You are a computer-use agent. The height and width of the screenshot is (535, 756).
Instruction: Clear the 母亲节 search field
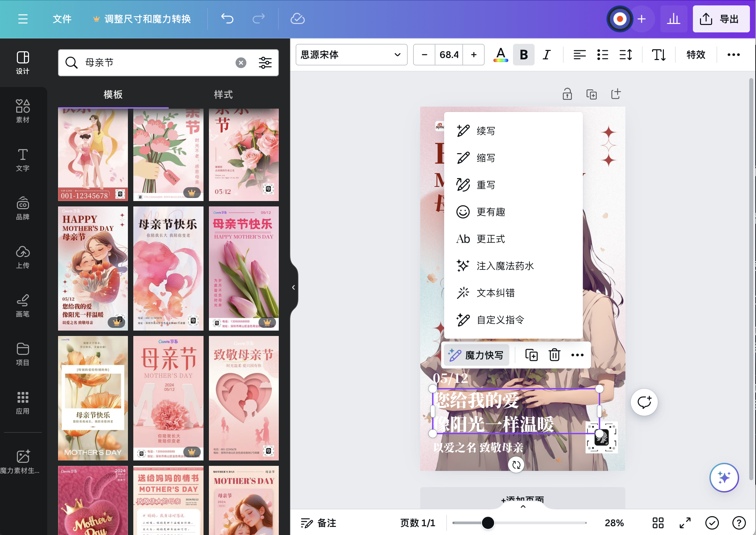[x=241, y=63]
